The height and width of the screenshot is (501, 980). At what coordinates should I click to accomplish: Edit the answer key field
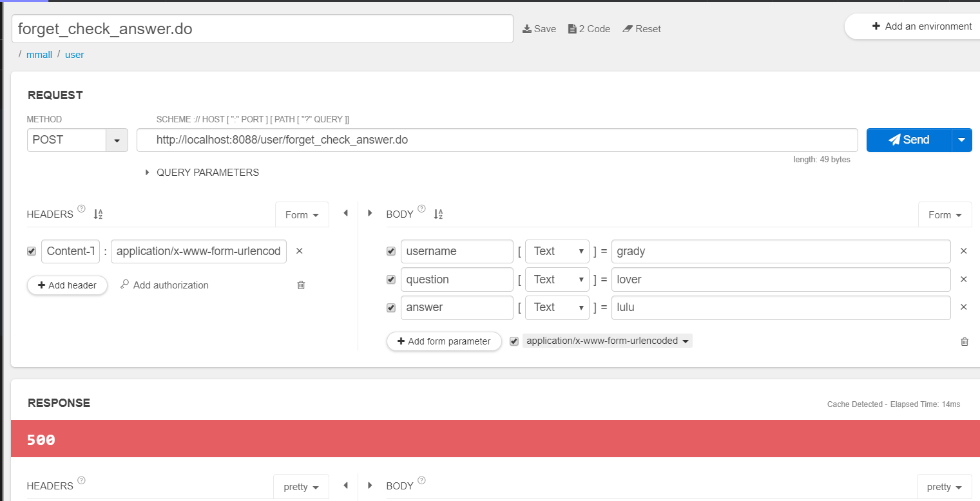pos(457,307)
